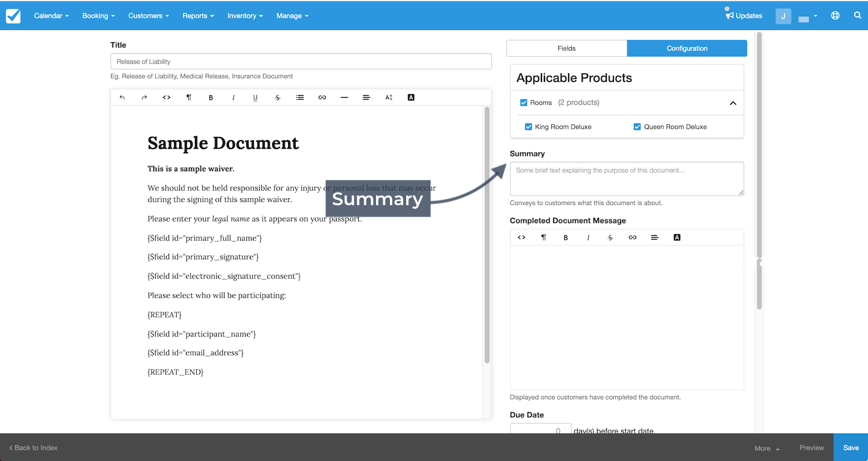Apply underline in document editor
This screenshot has height=461, width=868.
click(255, 97)
